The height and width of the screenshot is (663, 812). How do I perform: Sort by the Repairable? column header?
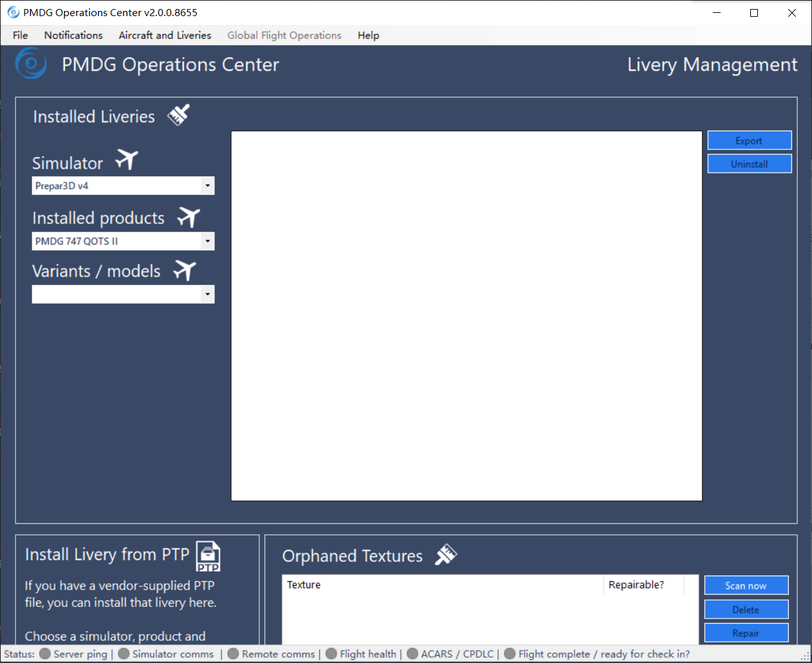point(643,584)
